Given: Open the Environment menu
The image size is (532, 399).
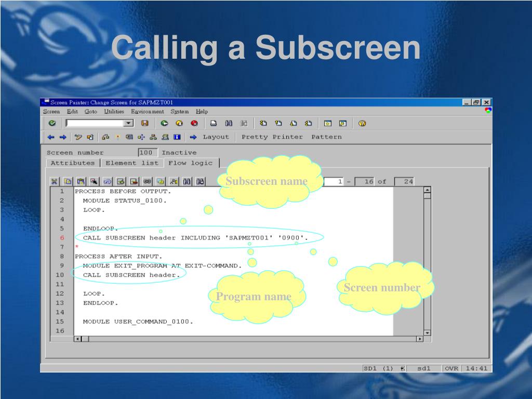Looking at the screenshot, I should click(147, 112).
